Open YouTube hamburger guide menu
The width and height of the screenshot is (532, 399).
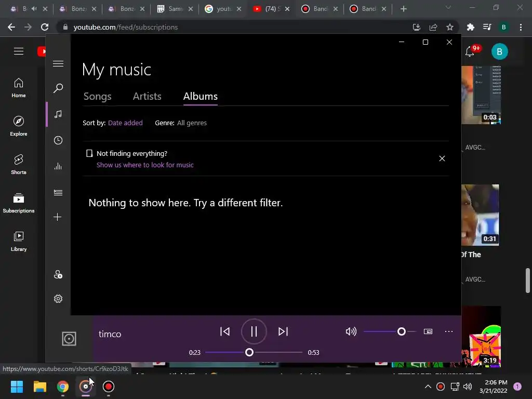19,51
